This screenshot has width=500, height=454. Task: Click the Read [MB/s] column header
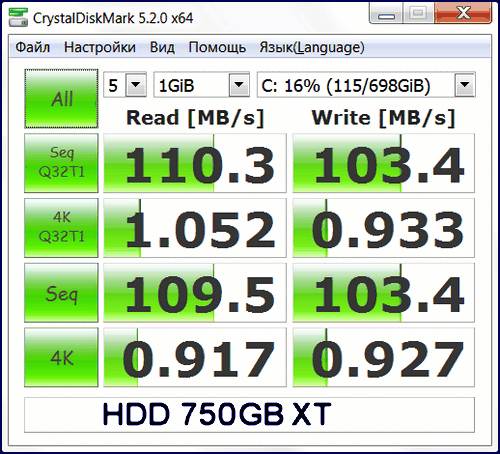195,118
